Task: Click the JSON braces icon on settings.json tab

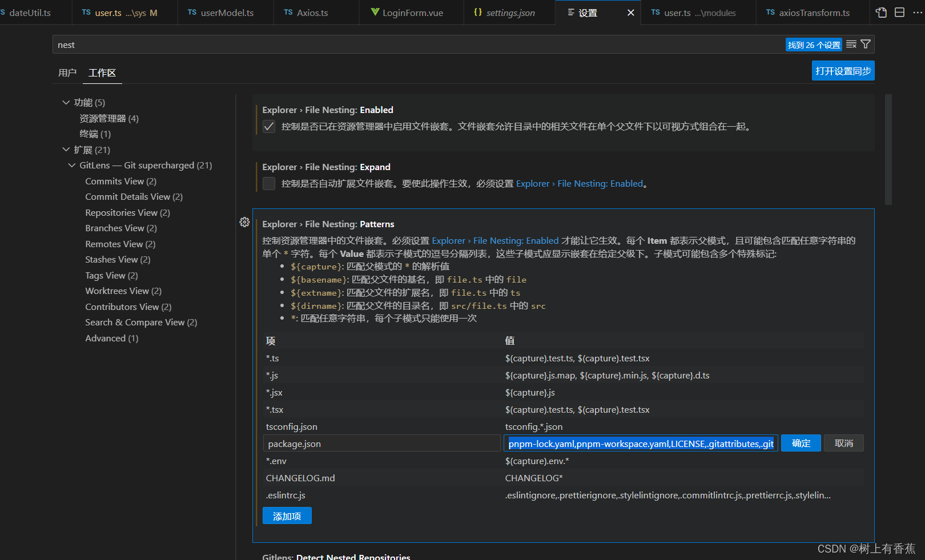Action: click(477, 11)
